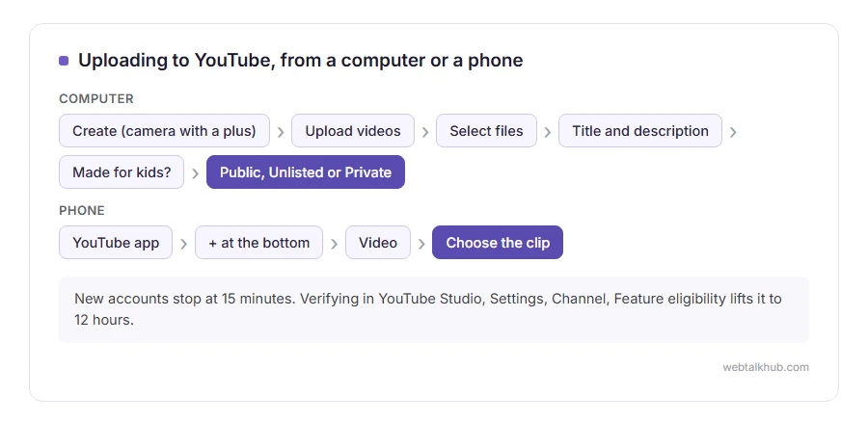
Task: Click the chevron after the Video chip
Action: (x=421, y=244)
